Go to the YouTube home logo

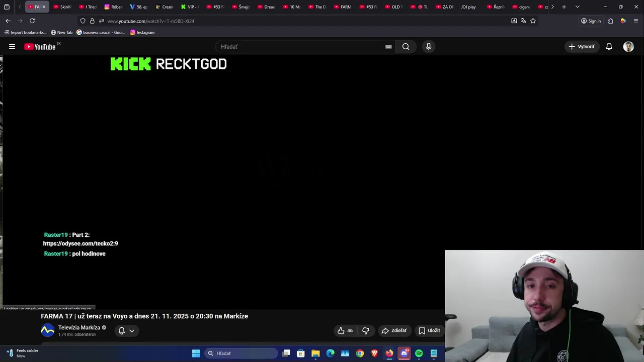point(40,47)
